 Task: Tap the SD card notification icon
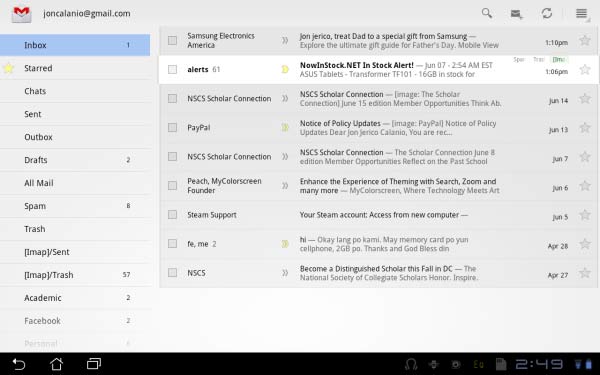(501, 364)
